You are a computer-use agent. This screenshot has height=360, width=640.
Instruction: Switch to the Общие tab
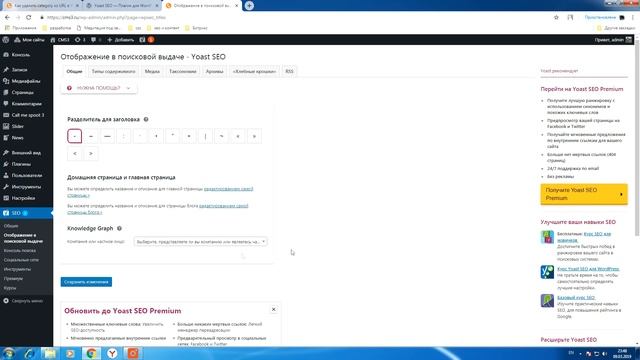pyautogui.click(x=74, y=71)
